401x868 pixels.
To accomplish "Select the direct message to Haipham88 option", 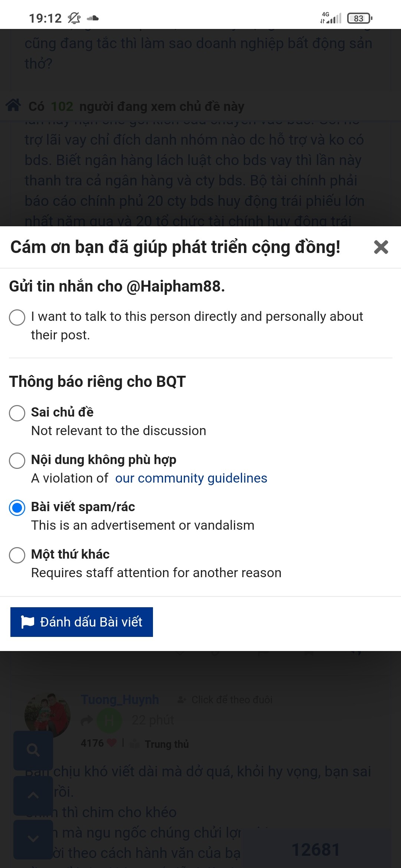I will [x=17, y=318].
